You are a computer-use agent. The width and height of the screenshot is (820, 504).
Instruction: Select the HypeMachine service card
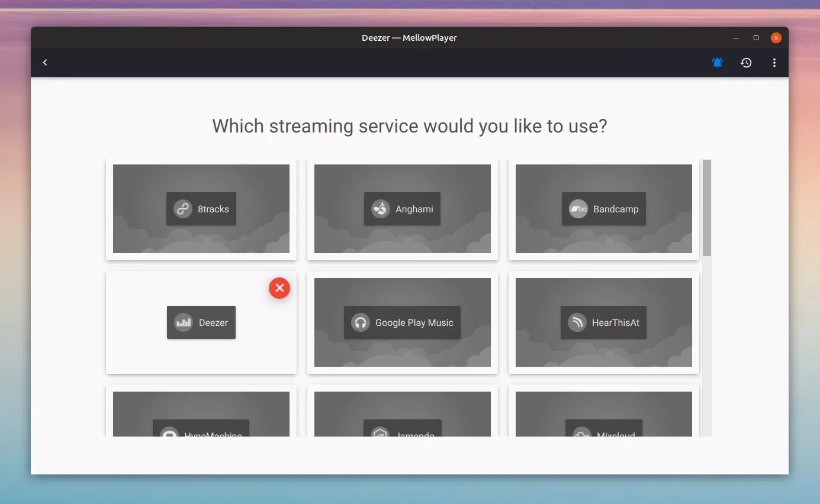pos(201,414)
